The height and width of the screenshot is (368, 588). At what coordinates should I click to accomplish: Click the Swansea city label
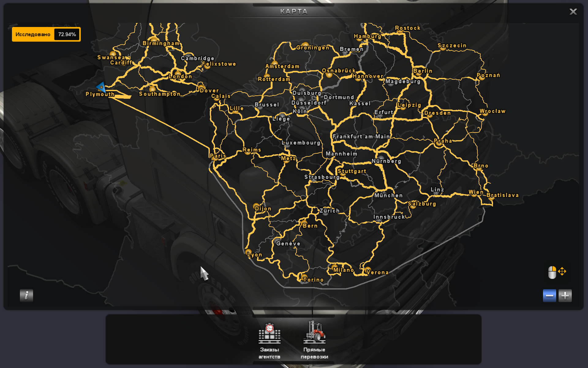click(x=111, y=57)
